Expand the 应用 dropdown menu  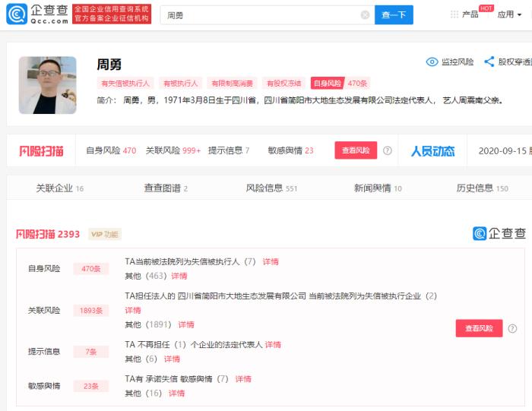[510, 14]
